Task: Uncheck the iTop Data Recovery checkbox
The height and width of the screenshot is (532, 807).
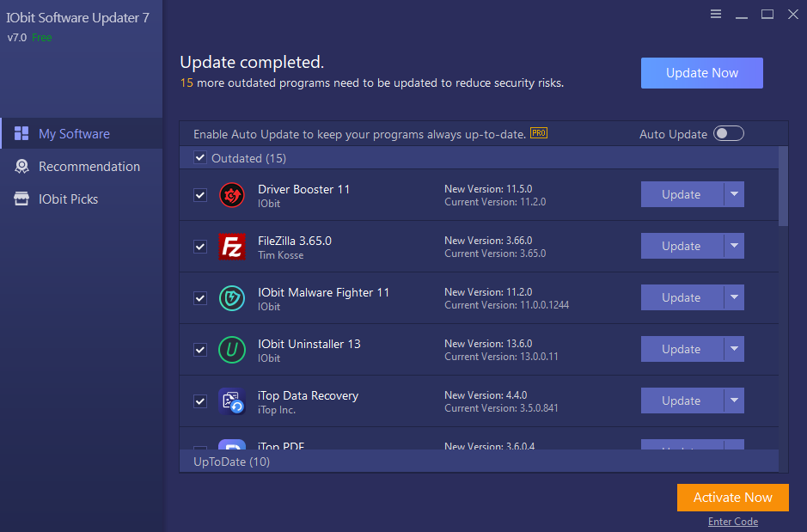Action: (200, 401)
